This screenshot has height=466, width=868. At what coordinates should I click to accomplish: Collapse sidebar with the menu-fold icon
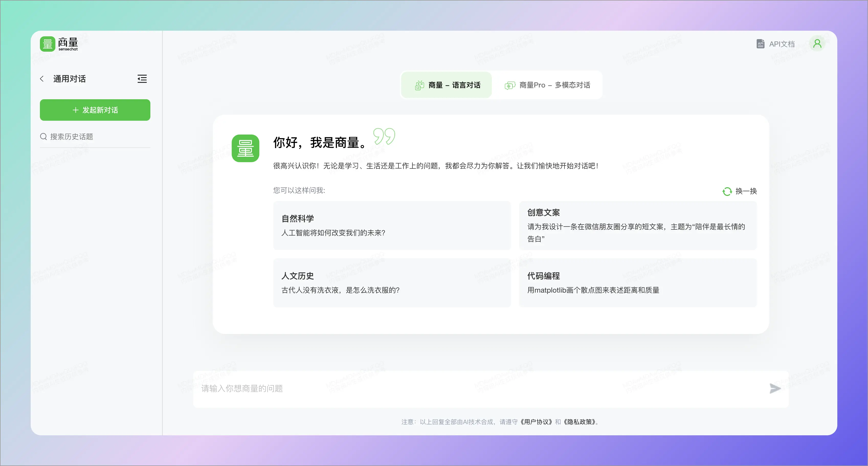(x=142, y=79)
